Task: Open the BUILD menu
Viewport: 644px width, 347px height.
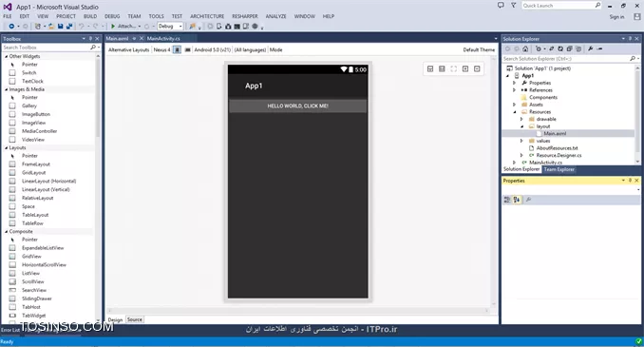Action: 90,16
